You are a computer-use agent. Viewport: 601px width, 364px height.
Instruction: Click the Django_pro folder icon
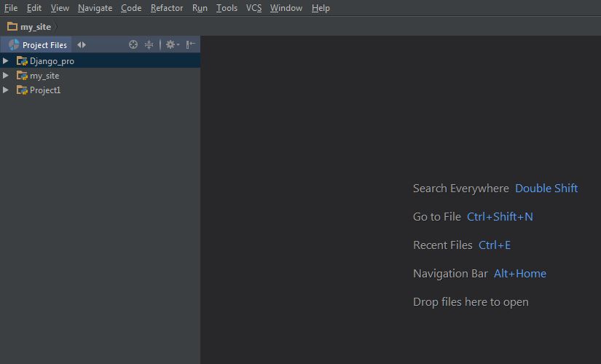(22, 61)
